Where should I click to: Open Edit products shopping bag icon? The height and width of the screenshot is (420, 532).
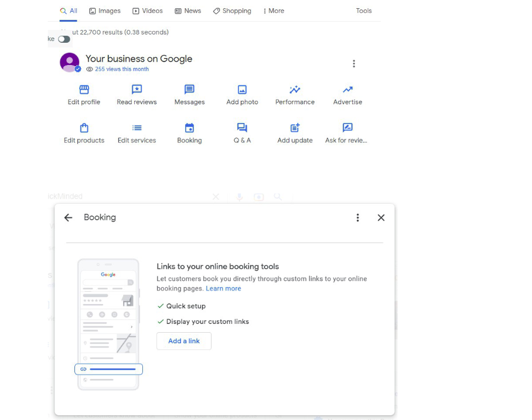tap(84, 128)
